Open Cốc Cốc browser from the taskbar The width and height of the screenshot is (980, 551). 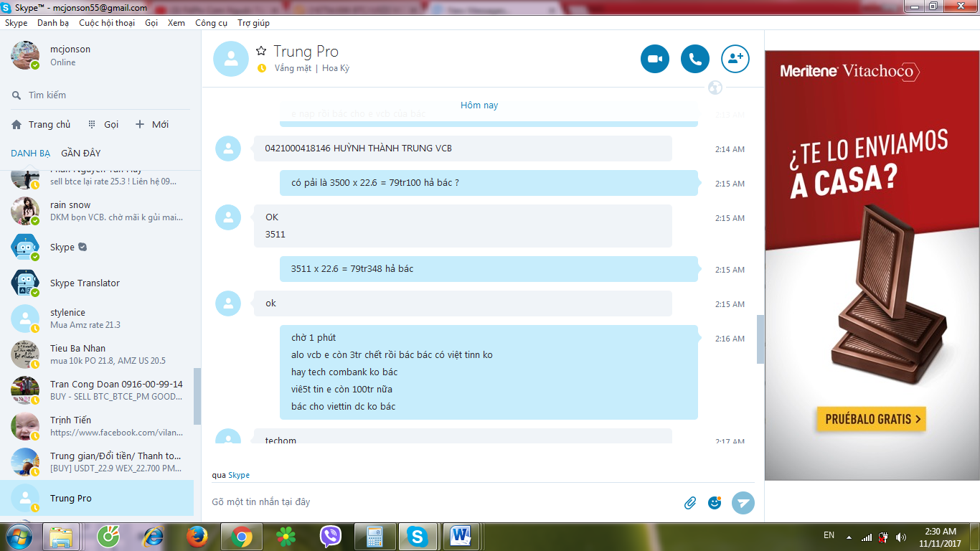coord(108,536)
